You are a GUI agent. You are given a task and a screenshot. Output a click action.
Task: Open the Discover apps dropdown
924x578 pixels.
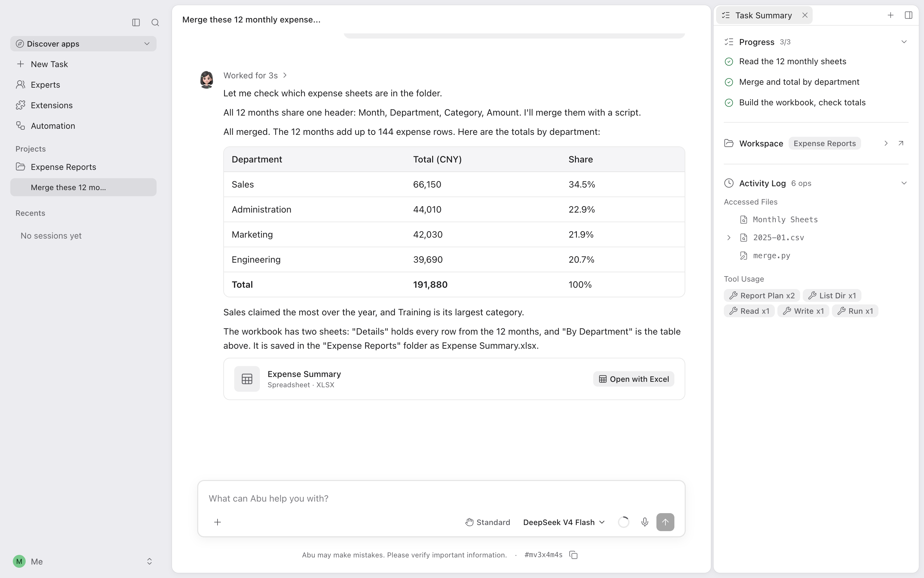click(83, 44)
